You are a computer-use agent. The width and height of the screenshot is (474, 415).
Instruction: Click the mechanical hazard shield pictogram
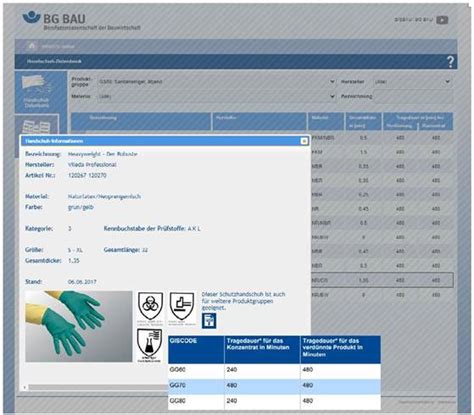coord(182,307)
